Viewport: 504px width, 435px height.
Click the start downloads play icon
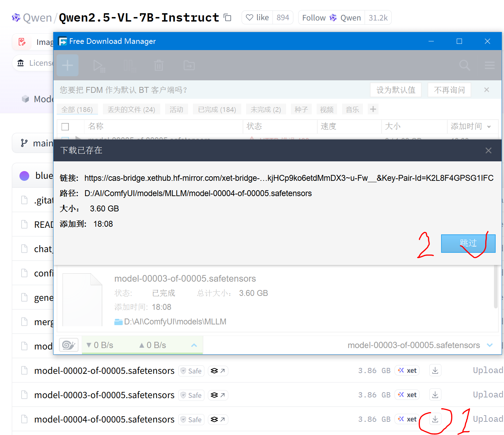99,65
